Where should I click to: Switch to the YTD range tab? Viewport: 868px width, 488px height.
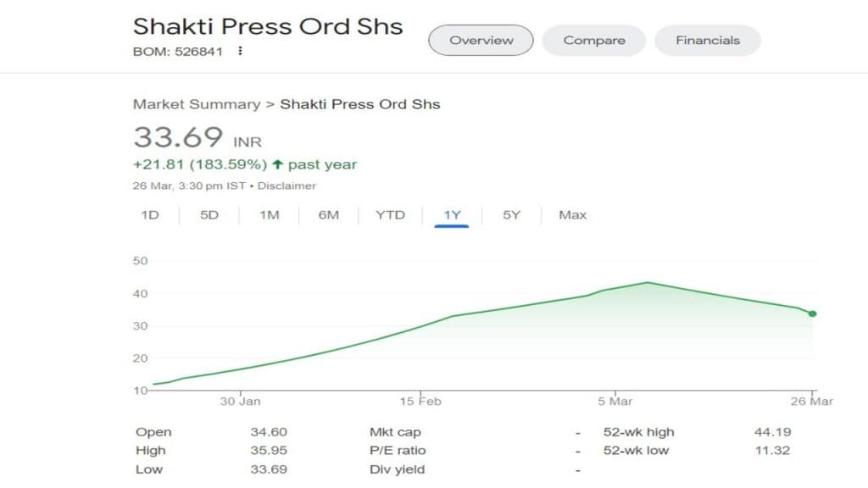point(390,215)
